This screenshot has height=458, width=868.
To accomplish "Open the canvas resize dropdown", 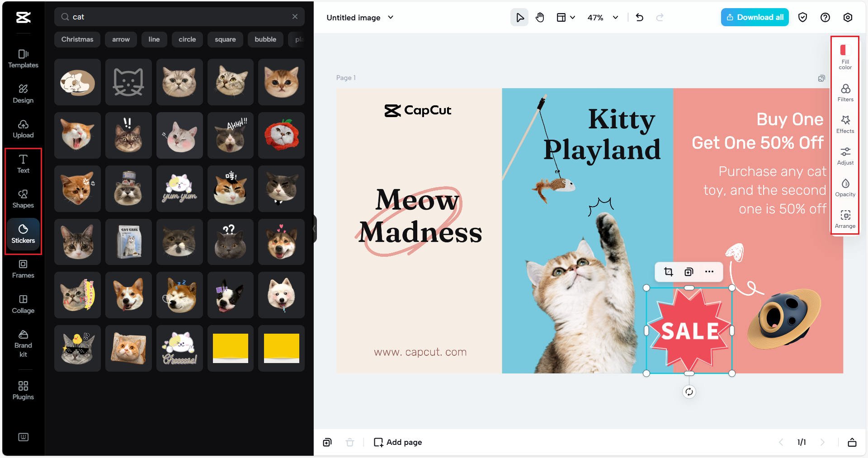I will [x=566, y=17].
